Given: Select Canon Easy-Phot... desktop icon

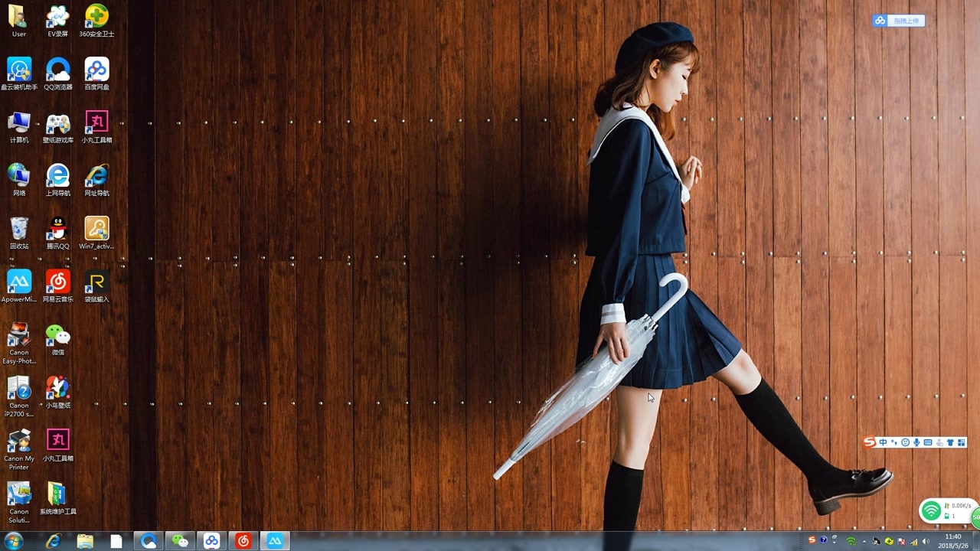Looking at the screenshot, I should click(x=19, y=343).
